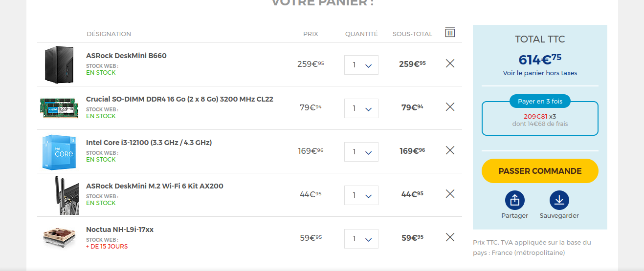The height and width of the screenshot is (271, 644).
Task: Remove Noctua NH-L9i-17xx cooler from cart
Action: coord(450,237)
